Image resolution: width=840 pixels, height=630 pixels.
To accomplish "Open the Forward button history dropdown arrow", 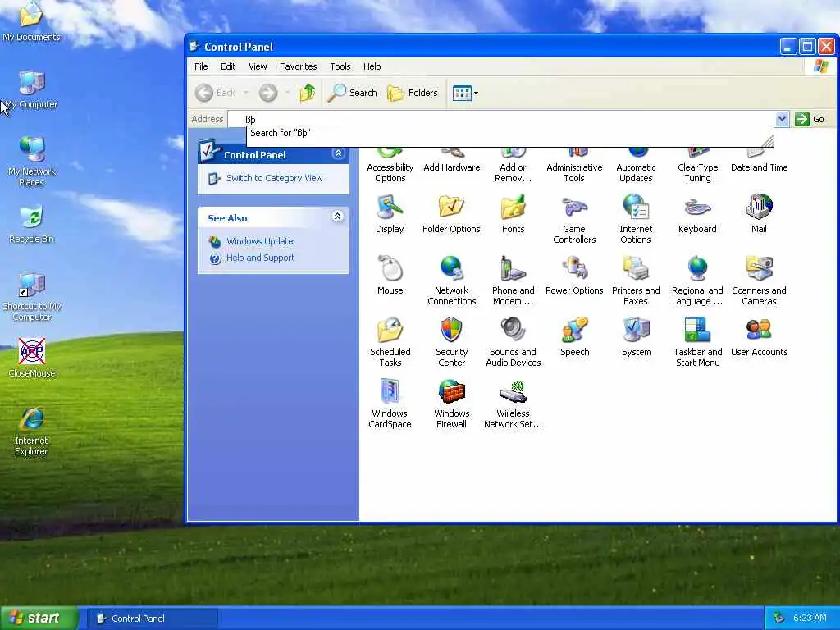I will click(288, 93).
